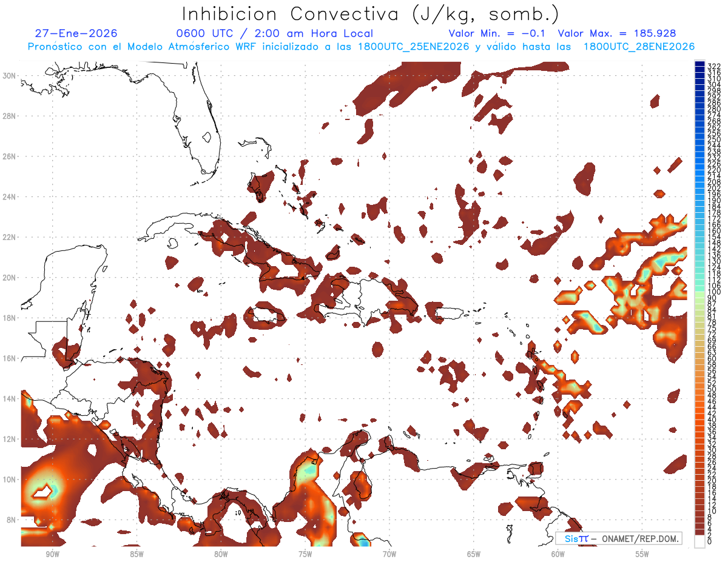The image size is (728, 562).
Task: Click the 22N latitude label
Action: 9,237
